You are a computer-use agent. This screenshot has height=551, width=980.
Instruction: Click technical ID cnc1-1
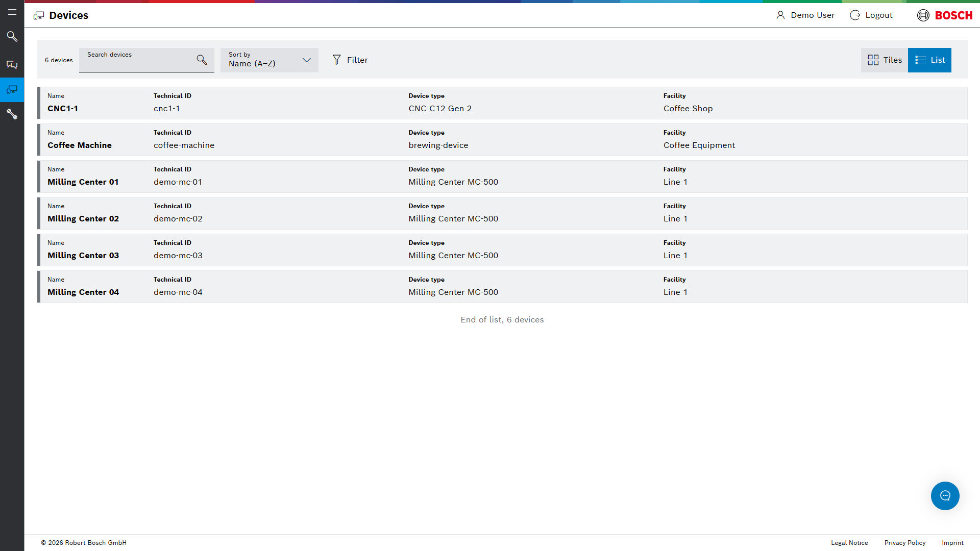tap(167, 109)
